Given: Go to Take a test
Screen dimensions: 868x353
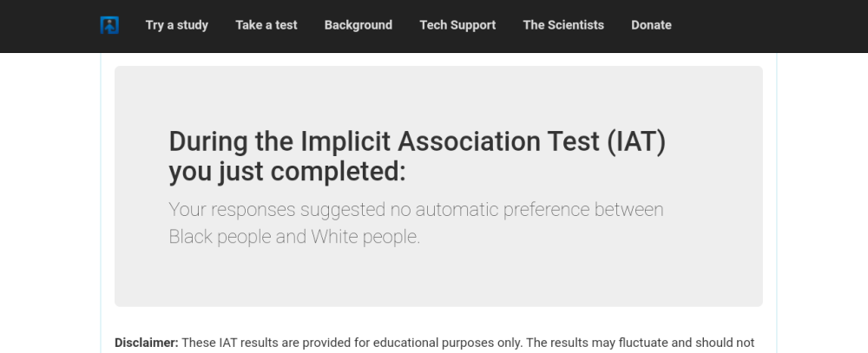Looking at the screenshot, I should [266, 25].
